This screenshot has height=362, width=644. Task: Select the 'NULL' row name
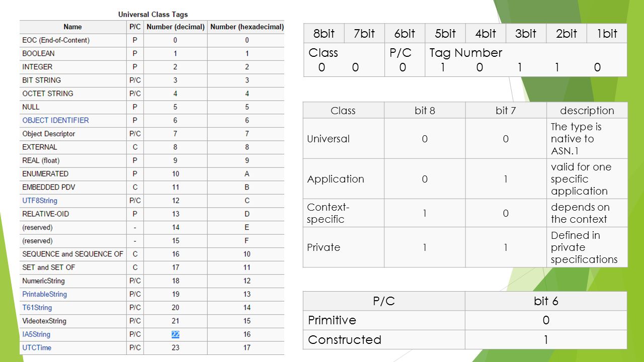coord(31,107)
